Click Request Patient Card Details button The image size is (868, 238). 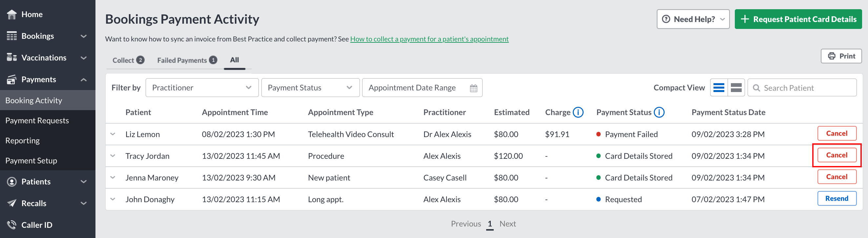coord(798,19)
